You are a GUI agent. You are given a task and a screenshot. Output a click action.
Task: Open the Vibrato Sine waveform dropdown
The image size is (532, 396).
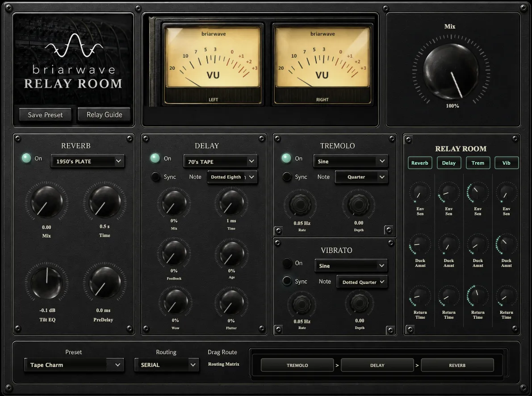(351, 266)
